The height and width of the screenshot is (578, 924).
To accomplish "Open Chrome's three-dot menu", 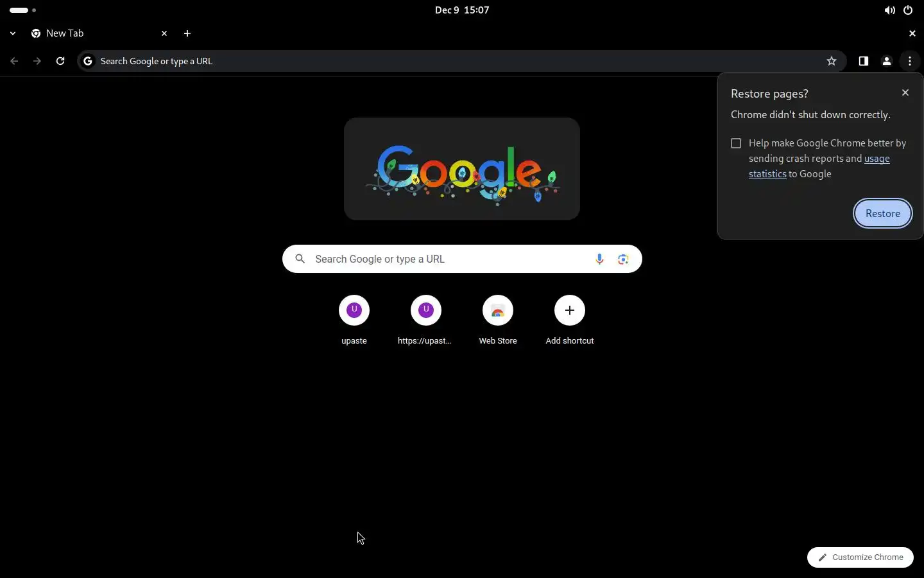I will [910, 61].
